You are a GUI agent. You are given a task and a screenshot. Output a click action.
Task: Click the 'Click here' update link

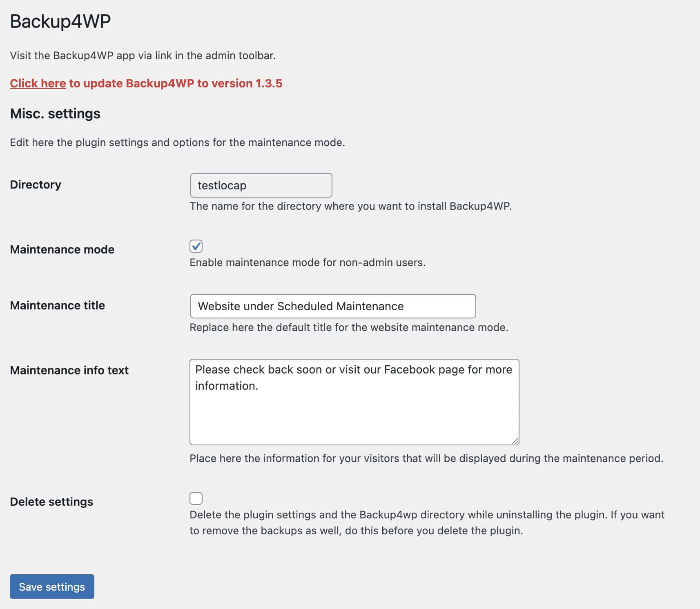(x=38, y=83)
